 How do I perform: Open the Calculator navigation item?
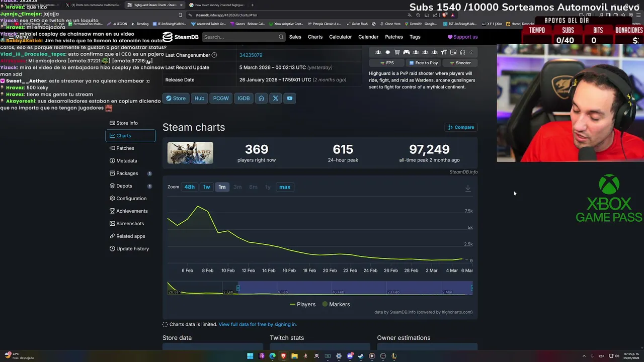[x=340, y=37]
